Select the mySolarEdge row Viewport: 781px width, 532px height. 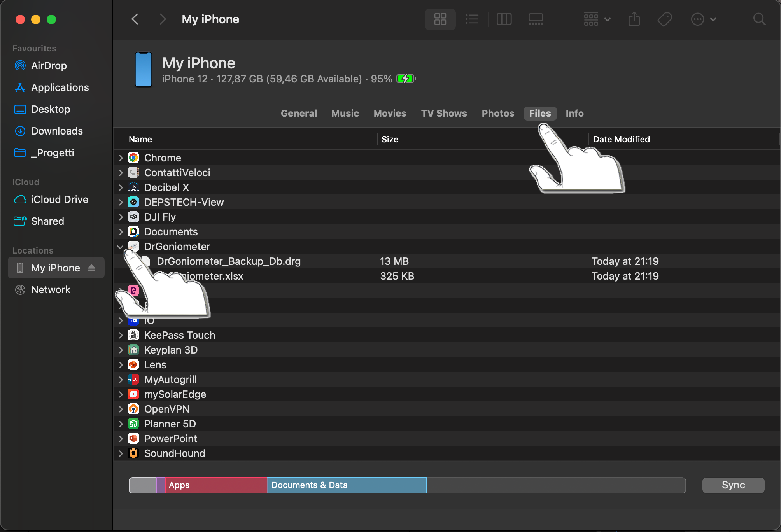[x=447, y=394]
